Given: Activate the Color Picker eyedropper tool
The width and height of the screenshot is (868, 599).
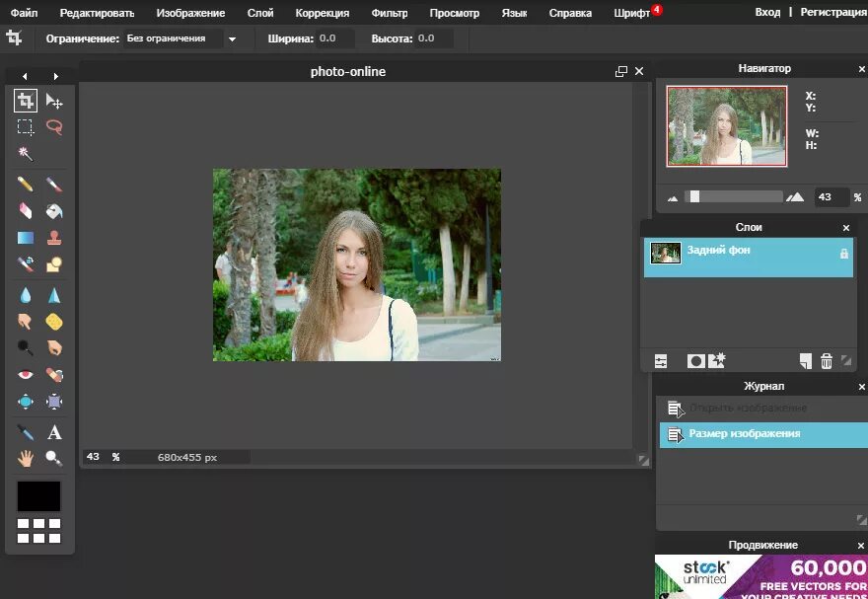Looking at the screenshot, I should coord(26,432).
